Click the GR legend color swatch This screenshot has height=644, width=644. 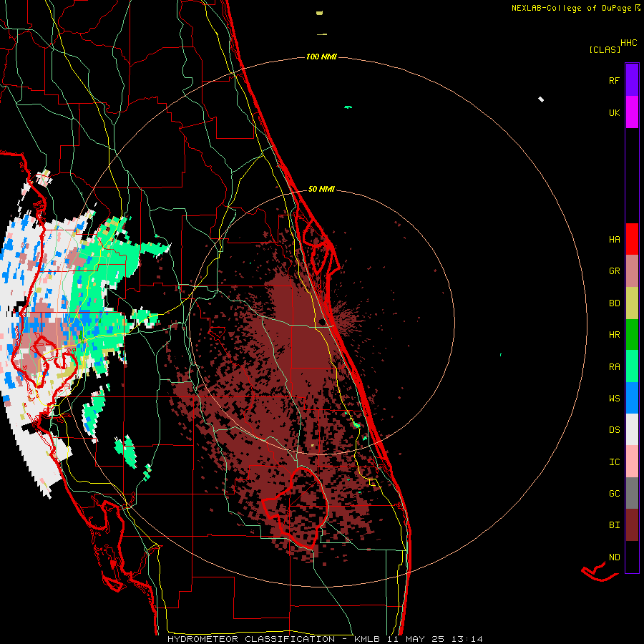point(632,270)
